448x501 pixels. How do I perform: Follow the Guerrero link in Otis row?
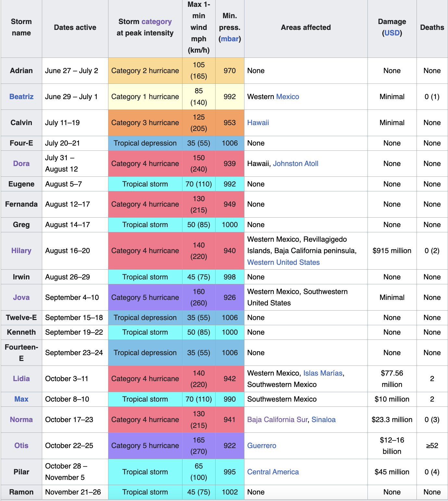click(x=262, y=445)
